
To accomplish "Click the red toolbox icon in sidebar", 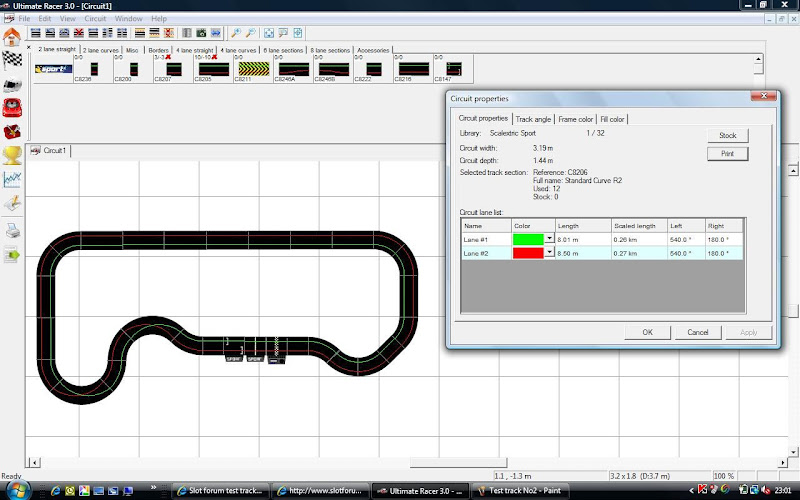I will click(x=12, y=130).
